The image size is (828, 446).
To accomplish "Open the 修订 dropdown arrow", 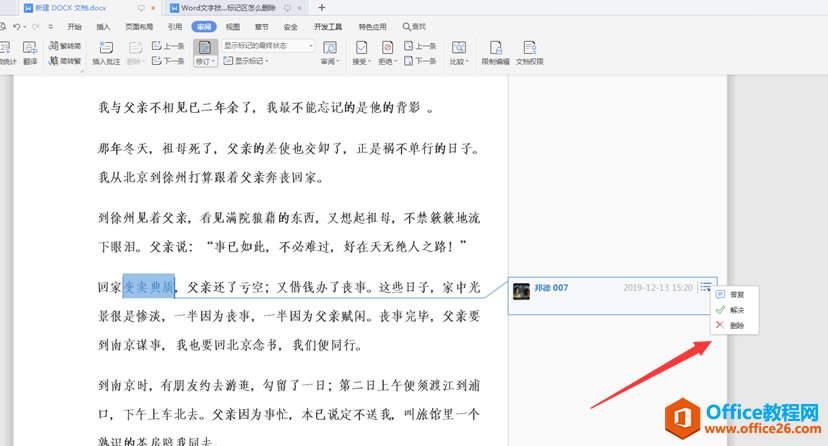I will click(x=213, y=62).
